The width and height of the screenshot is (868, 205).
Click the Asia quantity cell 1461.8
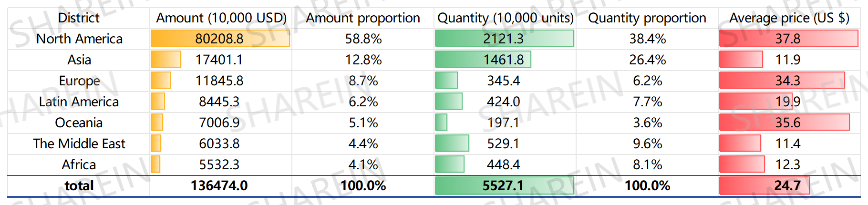(504, 60)
